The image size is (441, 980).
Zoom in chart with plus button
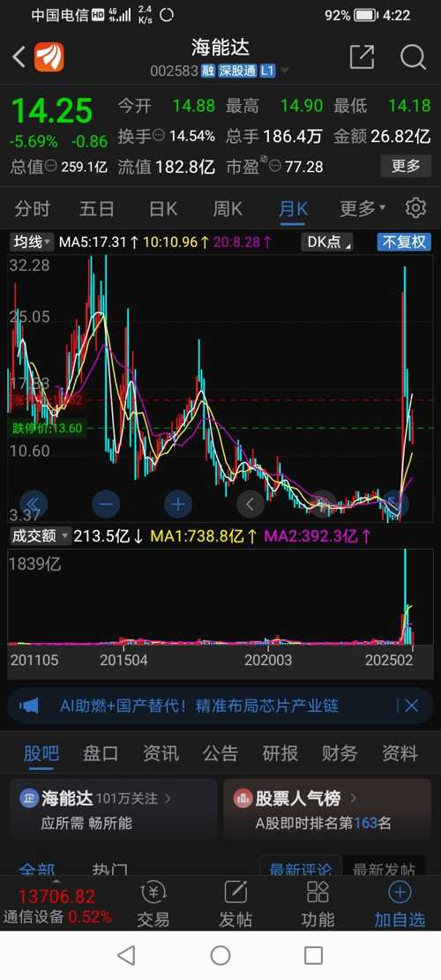(178, 504)
